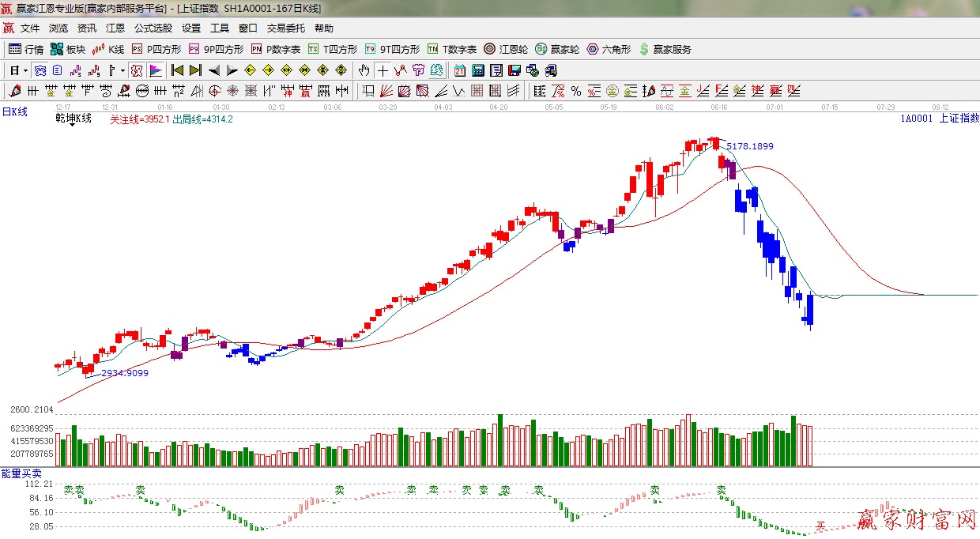This screenshot has width=980, height=539.
Task: Jump to the first bar arrow icon
Action: click(x=177, y=70)
